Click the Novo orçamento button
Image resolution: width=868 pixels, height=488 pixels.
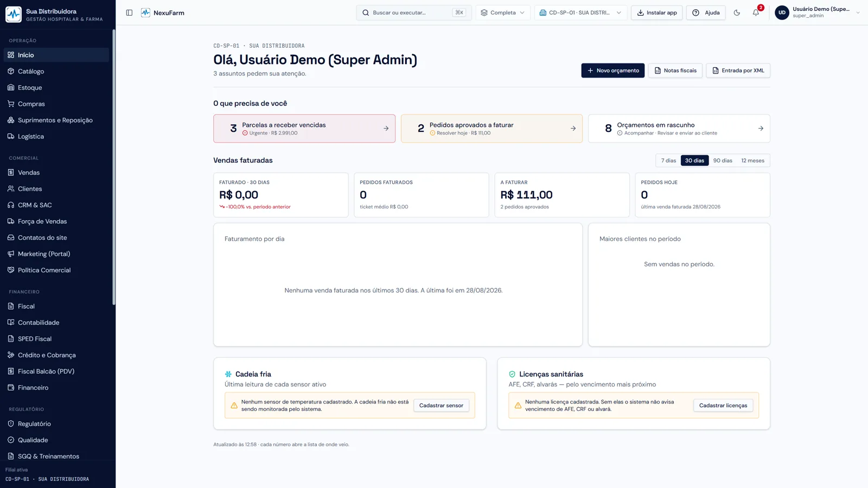pos(613,70)
